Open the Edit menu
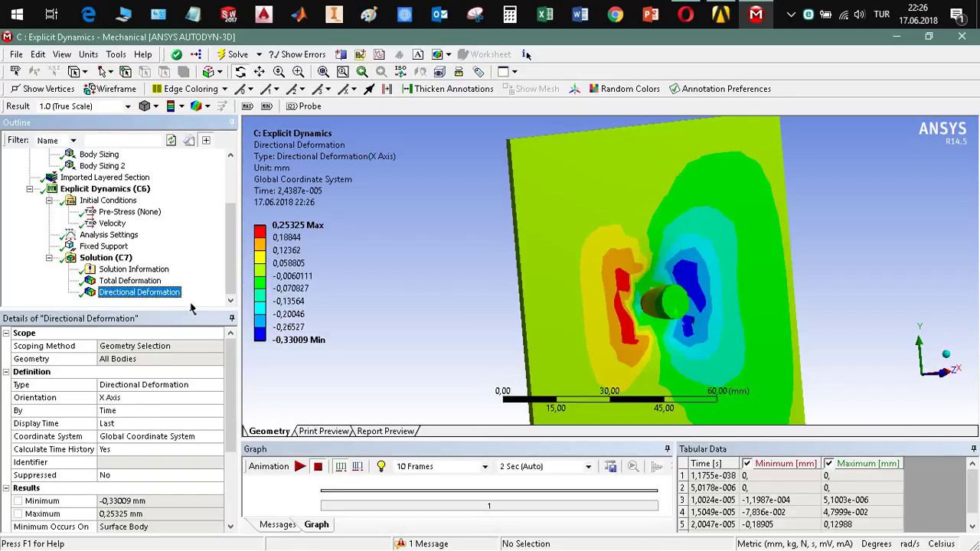Screen dimensions: 980x551 tap(38, 54)
